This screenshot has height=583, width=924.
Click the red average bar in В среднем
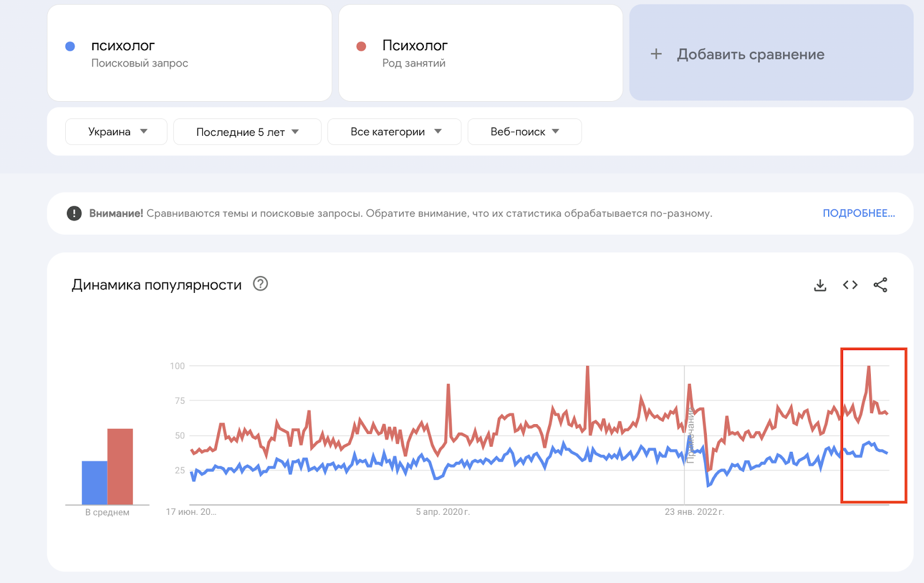pos(120,467)
